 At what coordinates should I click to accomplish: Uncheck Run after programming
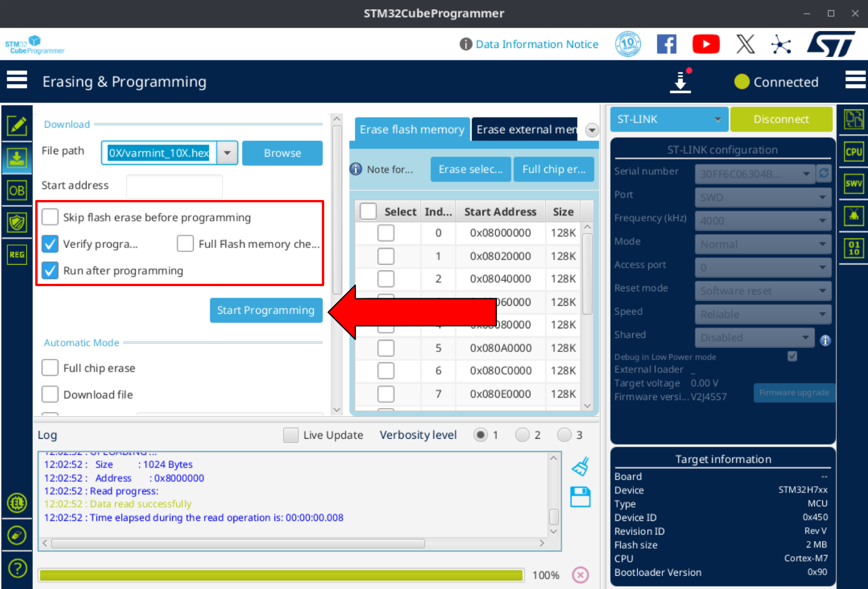[x=50, y=271]
